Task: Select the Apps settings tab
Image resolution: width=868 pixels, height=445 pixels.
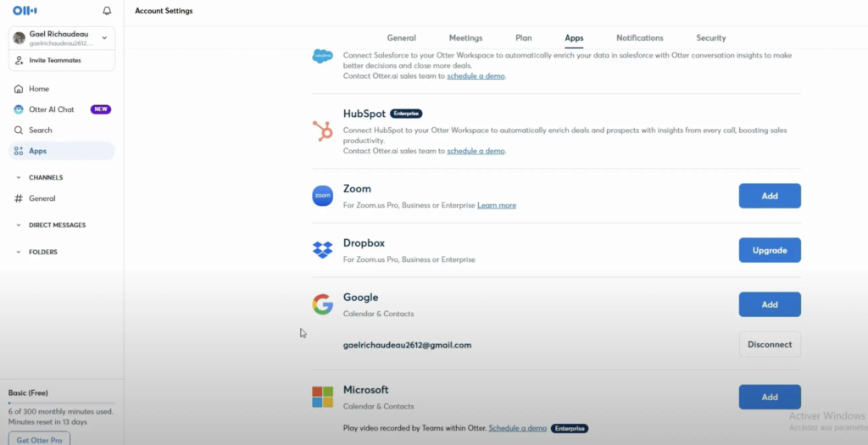Action: click(574, 38)
